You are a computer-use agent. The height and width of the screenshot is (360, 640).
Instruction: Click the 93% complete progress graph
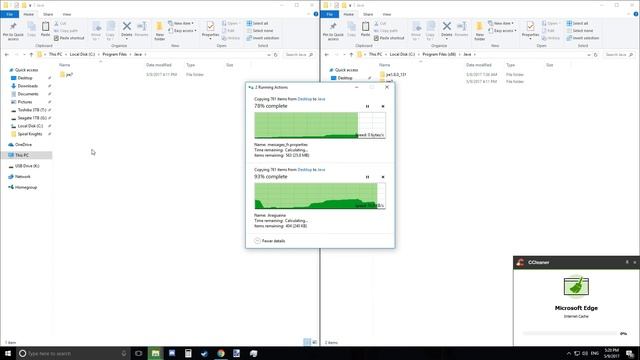pos(320,196)
